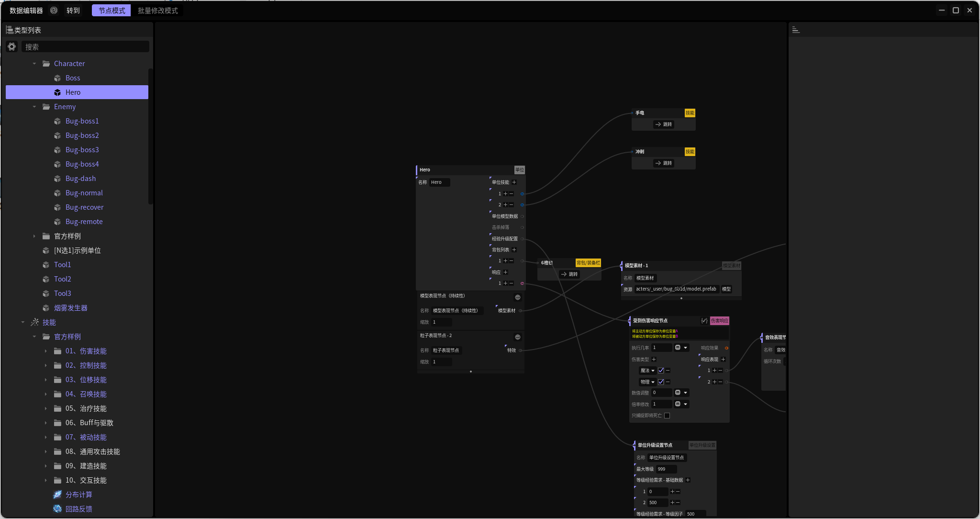The width and height of the screenshot is (980, 519).
Task: Click the 烟雾发生器 cube icon
Action: click(46, 308)
